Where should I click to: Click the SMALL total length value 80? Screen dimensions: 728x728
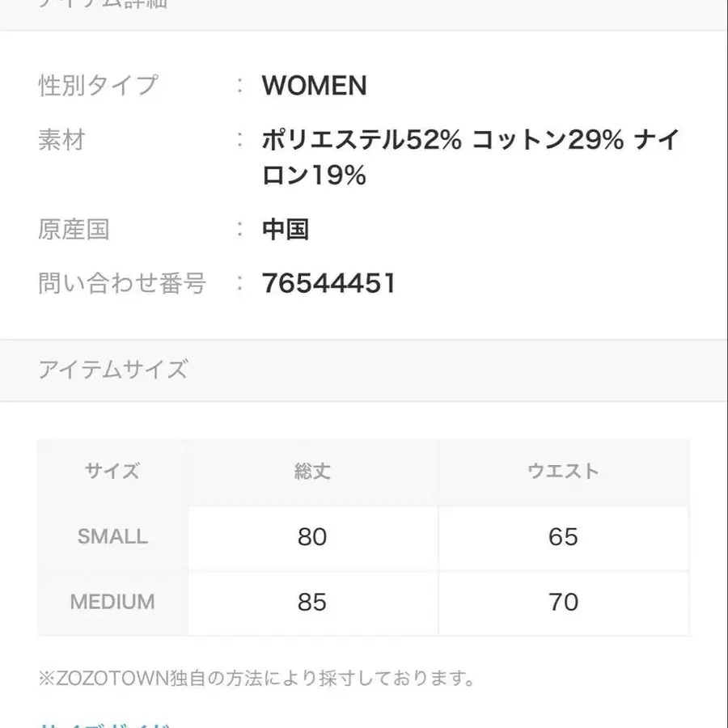[312, 537]
